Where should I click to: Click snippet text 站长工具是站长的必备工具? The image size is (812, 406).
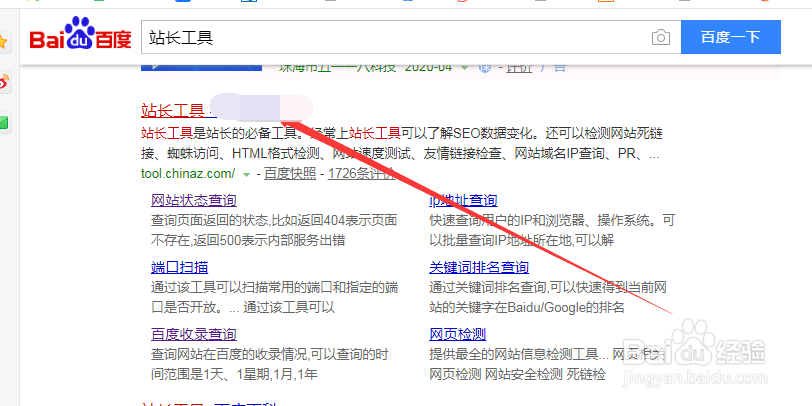[219, 134]
